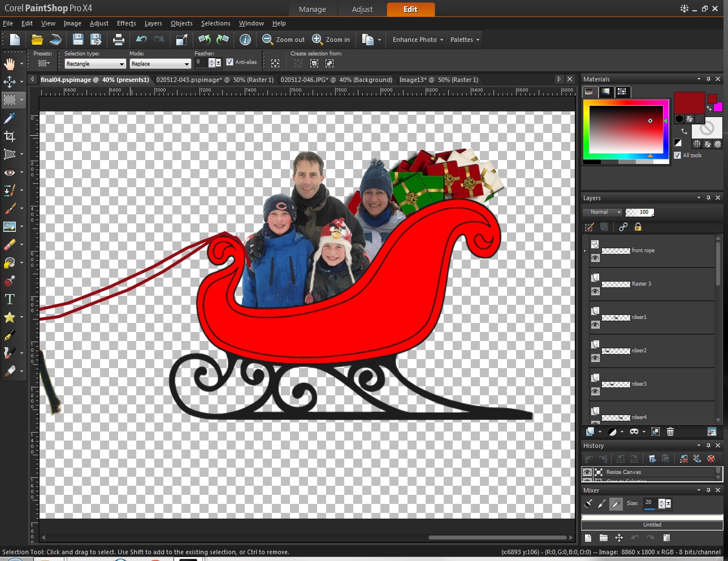Toggle the layer lock transparency icon
The height and width of the screenshot is (561, 728).
coord(638,227)
